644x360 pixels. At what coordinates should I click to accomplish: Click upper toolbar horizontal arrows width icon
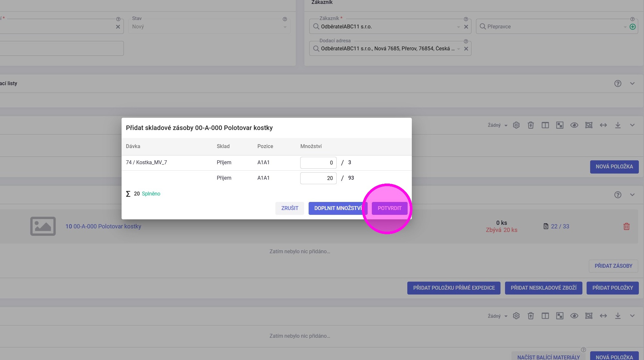[603, 125]
